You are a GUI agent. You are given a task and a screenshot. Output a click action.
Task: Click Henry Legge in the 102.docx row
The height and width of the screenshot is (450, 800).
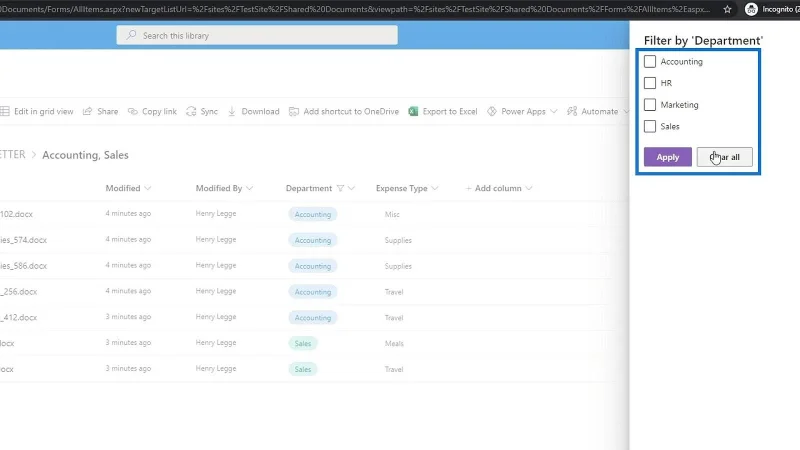216,214
